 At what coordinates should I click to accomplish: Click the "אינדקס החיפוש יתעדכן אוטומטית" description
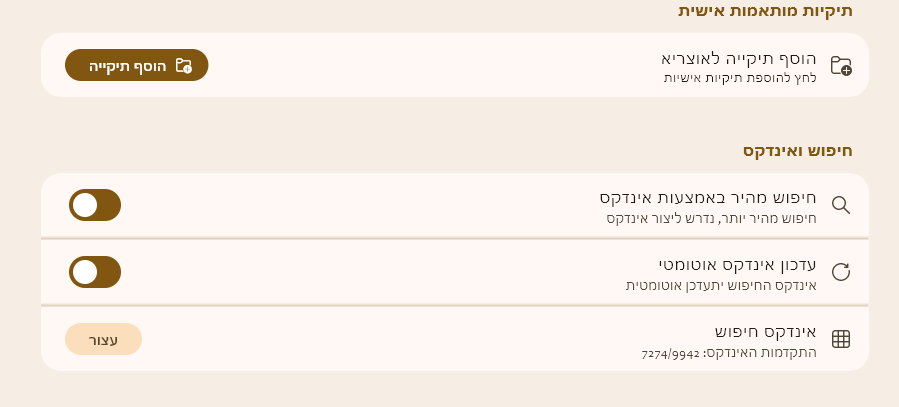point(721,285)
